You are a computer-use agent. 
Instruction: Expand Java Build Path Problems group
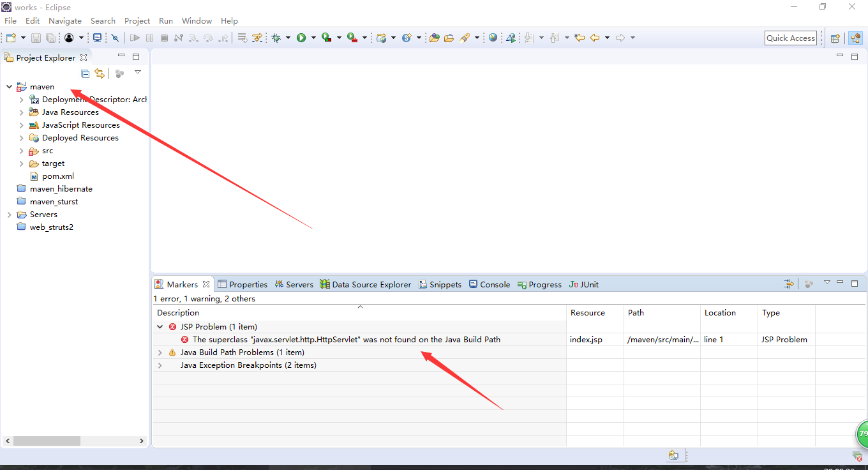click(160, 352)
